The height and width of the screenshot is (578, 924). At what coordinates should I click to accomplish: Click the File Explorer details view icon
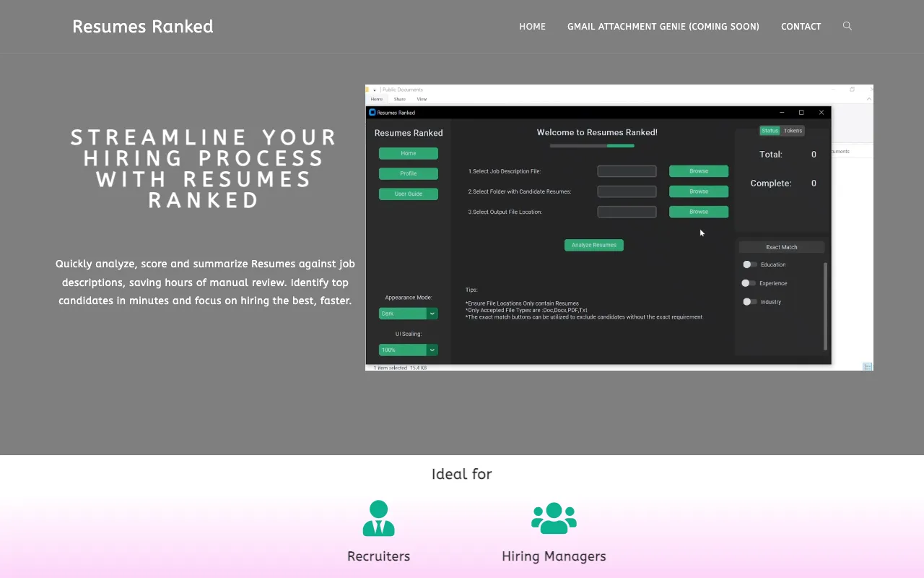click(868, 366)
